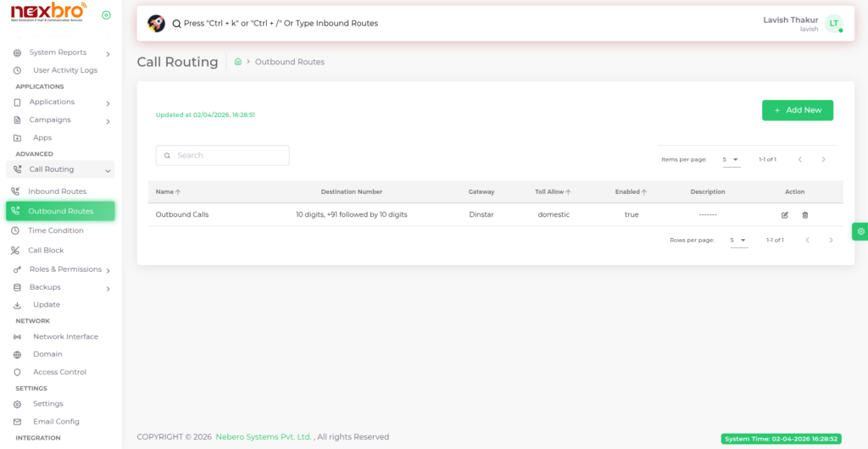
Task: Delete the Outbound Calls route
Action: coord(804,215)
